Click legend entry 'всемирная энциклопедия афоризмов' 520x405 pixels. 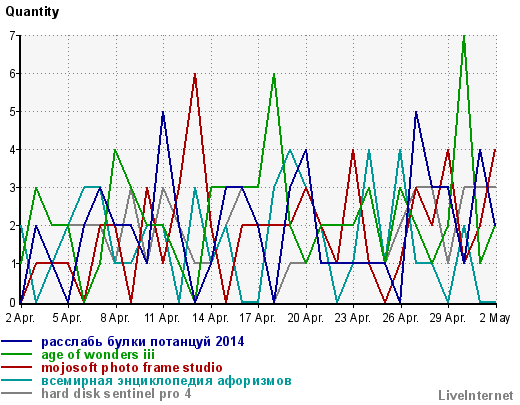166,381
